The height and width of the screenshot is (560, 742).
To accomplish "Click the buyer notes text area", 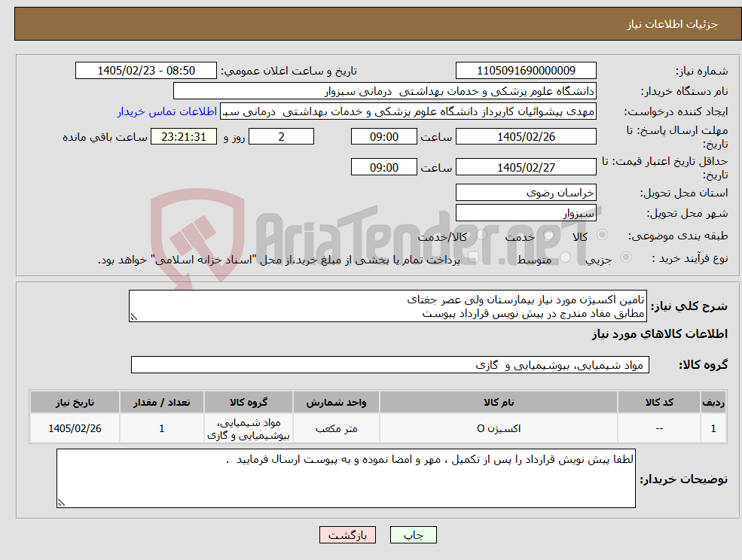I will point(346,478).
